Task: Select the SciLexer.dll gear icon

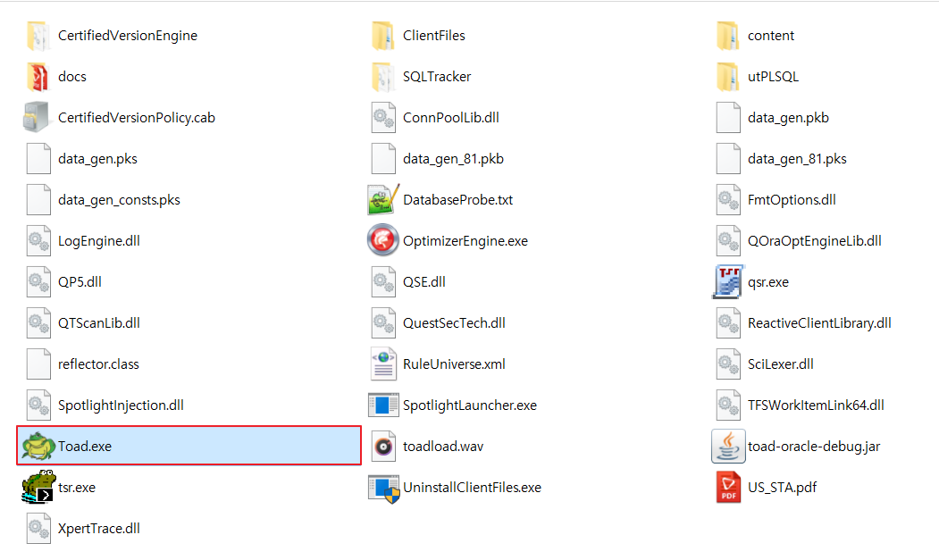Action: (728, 364)
